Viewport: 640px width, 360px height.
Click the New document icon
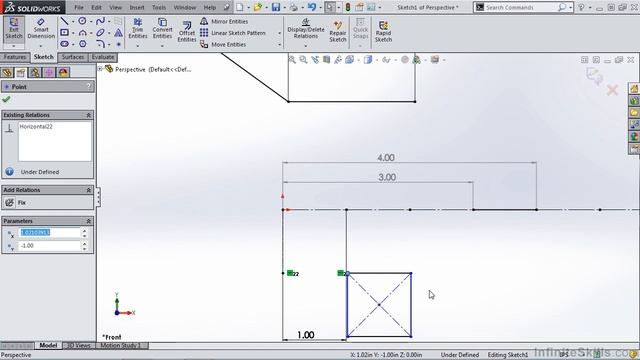tap(240, 7)
